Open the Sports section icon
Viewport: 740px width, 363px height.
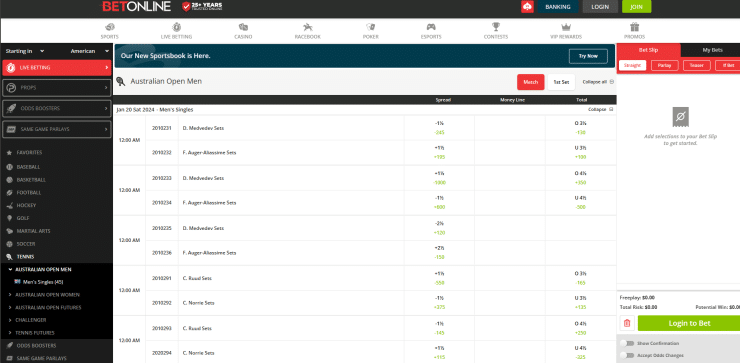(x=109, y=27)
